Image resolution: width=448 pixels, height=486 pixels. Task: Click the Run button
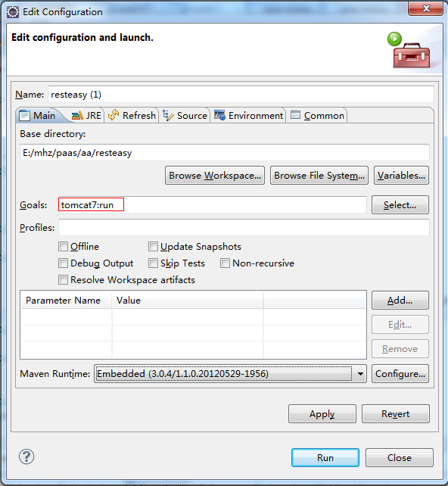(325, 457)
